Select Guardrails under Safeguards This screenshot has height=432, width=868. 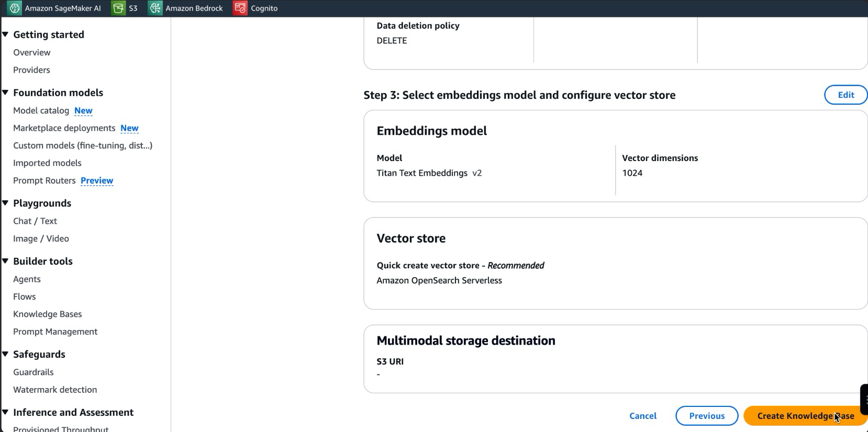pos(34,372)
